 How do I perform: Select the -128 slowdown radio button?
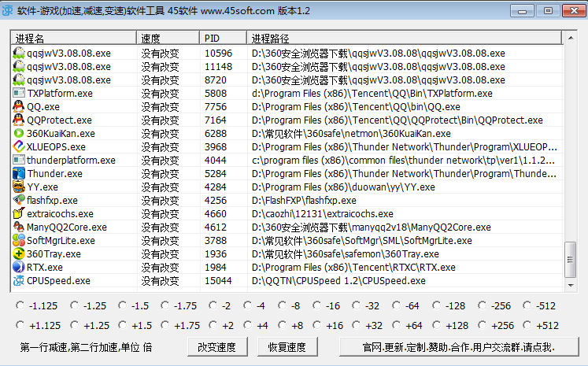click(x=437, y=305)
